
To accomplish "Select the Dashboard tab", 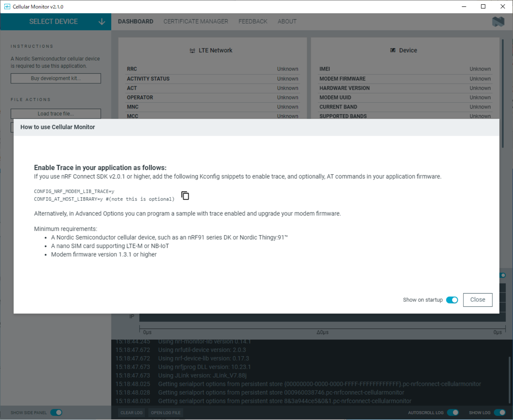I will (x=135, y=21).
